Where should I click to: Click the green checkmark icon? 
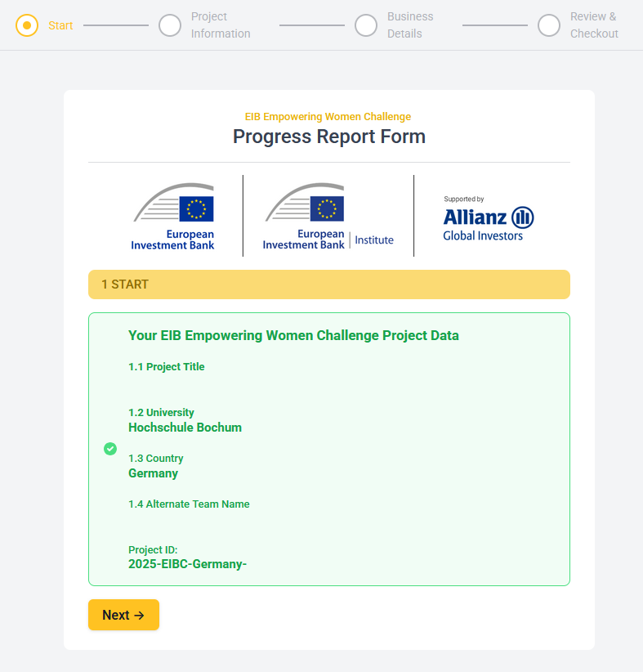point(110,449)
